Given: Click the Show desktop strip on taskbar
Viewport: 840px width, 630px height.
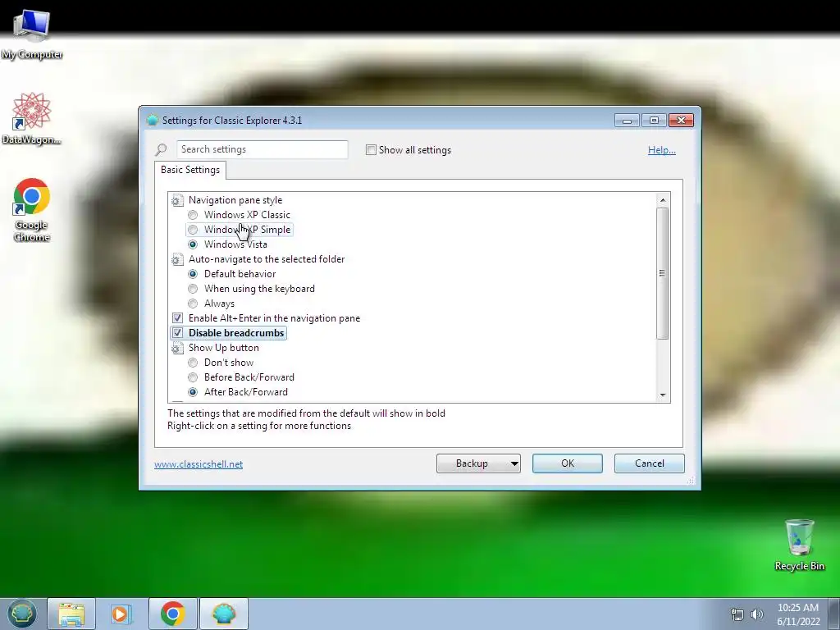Looking at the screenshot, I should click(x=834, y=614).
